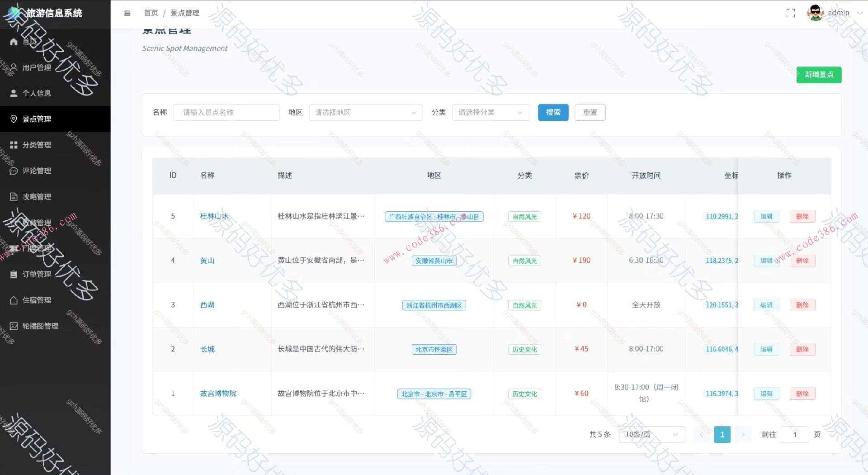The width and height of the screenshot is (868, 475).
Task: Collapse the sidebar using hamburger icon
Action: [x=127, y=13]
